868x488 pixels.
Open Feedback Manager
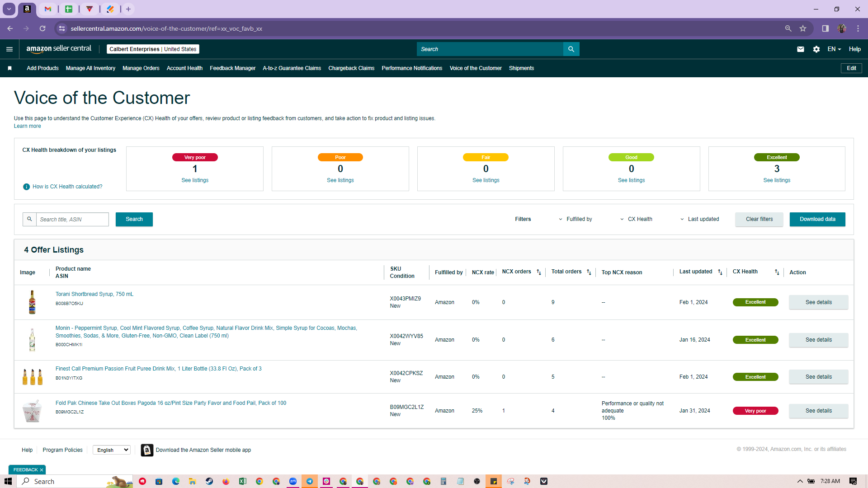(233, 68)
